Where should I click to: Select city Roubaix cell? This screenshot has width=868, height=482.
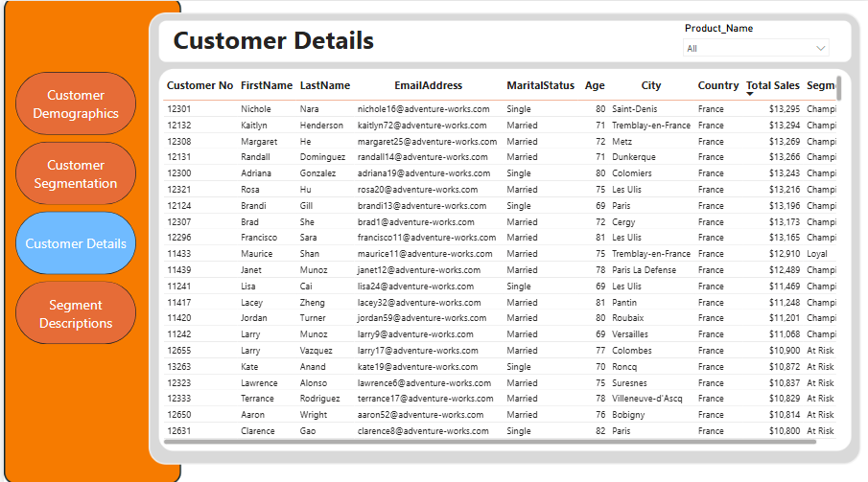pyautogui.click(x=628, y=318)
